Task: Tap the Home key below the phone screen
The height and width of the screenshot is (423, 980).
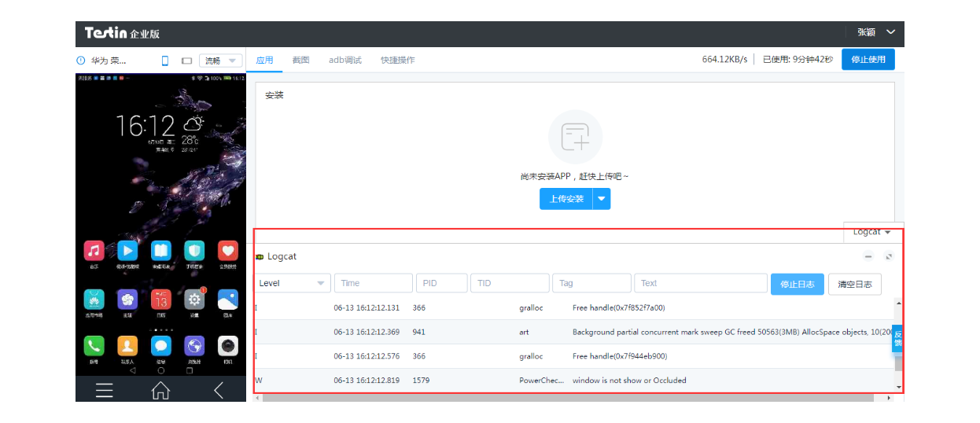Action: [x=160, y=390]
